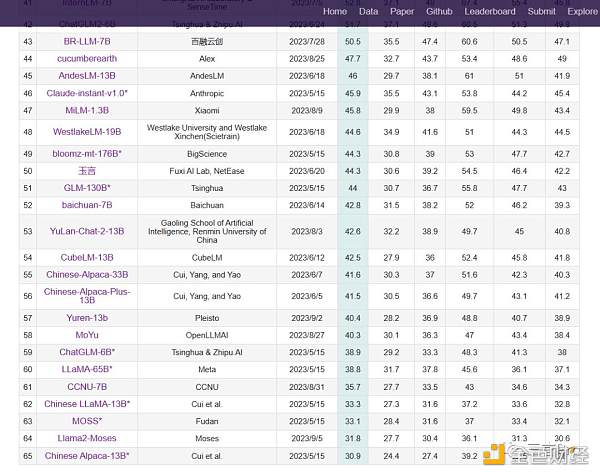
Task: Select the Fudan creator cell
Action: 207,421
